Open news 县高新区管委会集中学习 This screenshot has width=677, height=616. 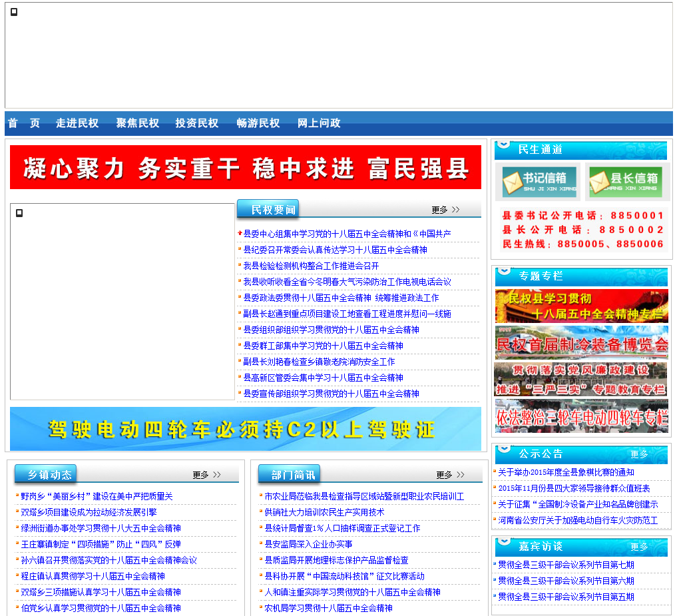324,378
